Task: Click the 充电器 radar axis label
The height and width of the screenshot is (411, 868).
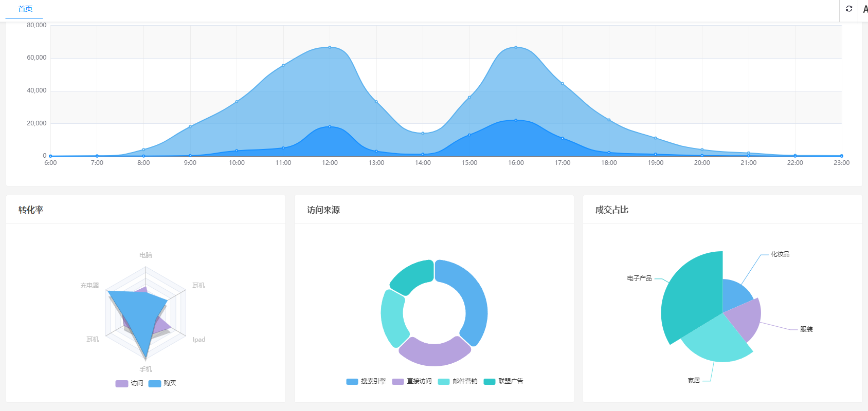Action: (89, 285)
